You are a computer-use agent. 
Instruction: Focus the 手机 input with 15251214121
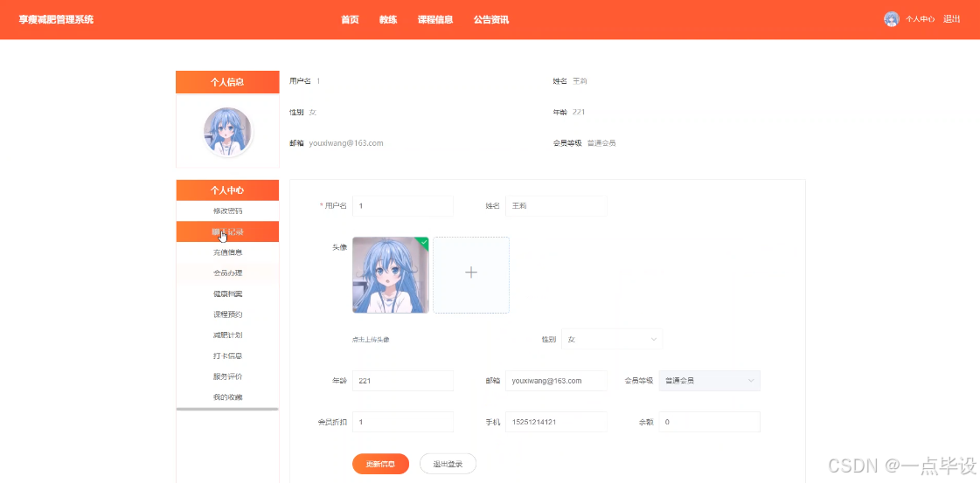pyautogui.click(x=556, y=422)
